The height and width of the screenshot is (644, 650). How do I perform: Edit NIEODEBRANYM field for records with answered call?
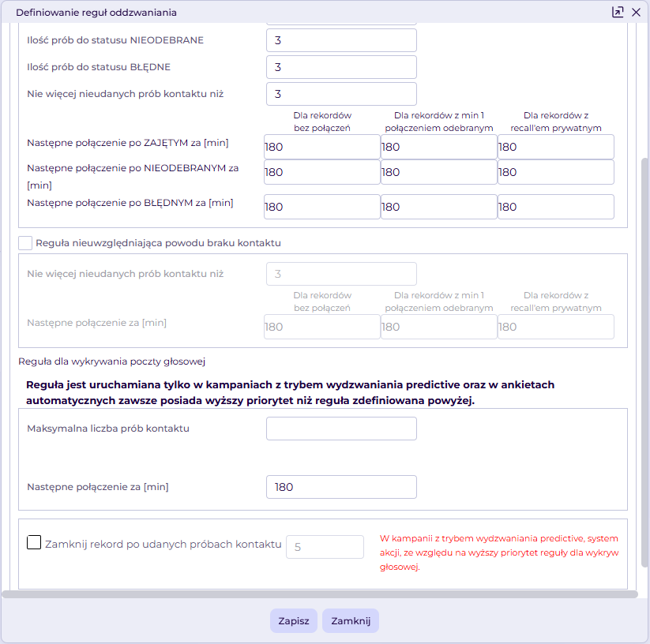click(439, 172)
